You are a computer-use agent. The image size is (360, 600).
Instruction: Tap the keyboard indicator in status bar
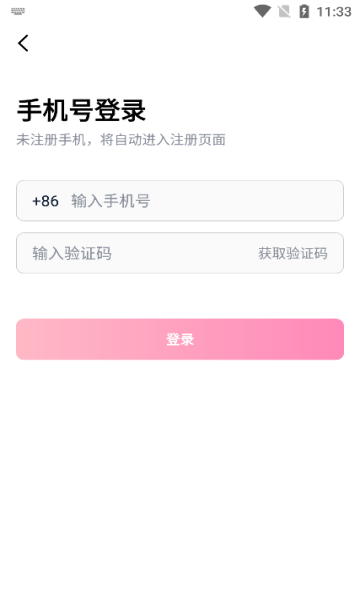(18, 11)
